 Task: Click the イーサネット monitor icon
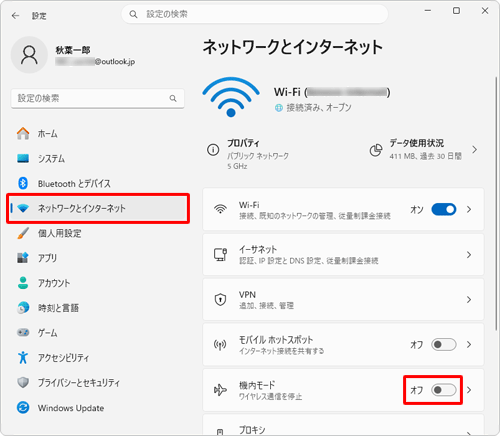pyautogui.click(x=220, y=254)
